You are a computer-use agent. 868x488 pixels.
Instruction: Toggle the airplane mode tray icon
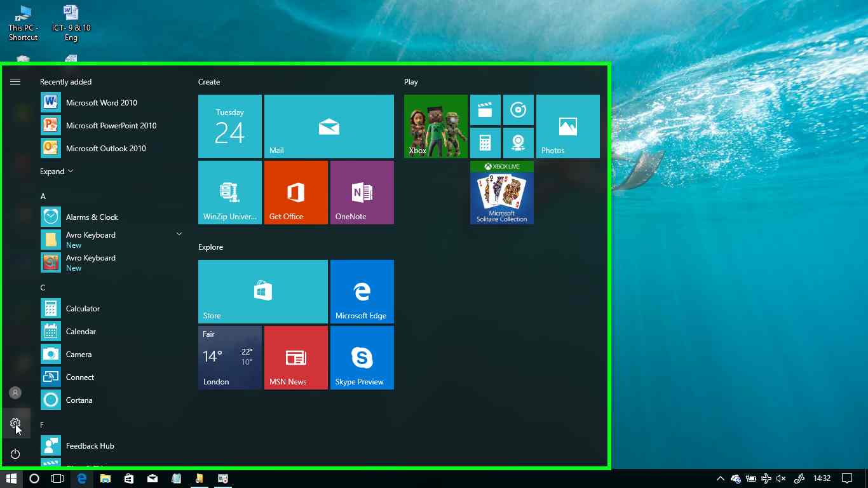tap(766, 478)
